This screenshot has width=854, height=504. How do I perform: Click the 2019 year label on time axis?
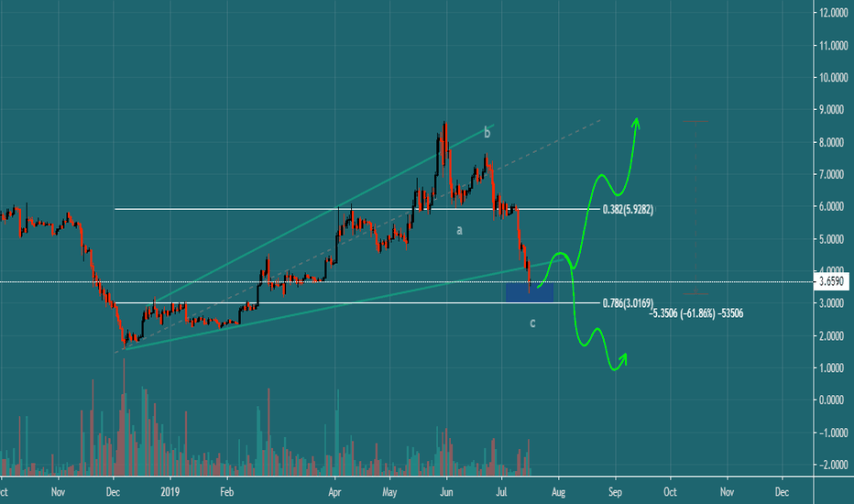click(x=170, y=492)
